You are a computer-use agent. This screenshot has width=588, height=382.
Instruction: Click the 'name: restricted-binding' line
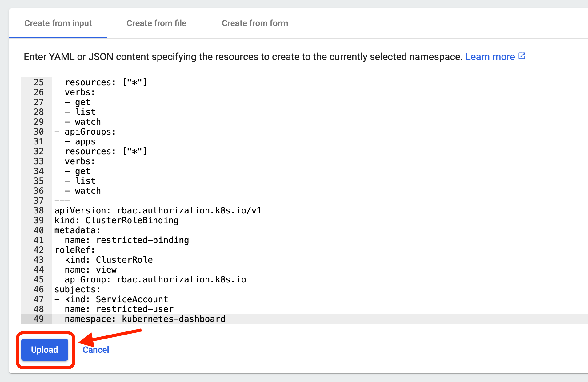coord(127,240)
